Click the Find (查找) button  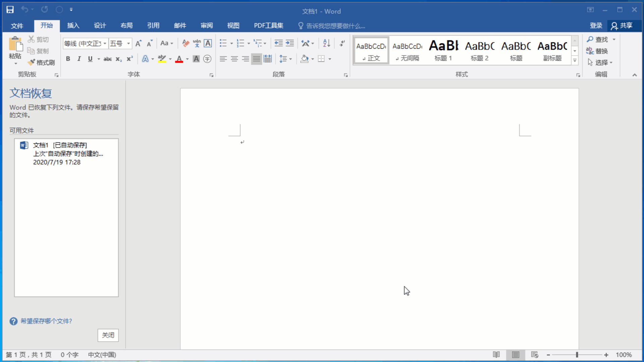pyautogui.click(x=597, y=40)
